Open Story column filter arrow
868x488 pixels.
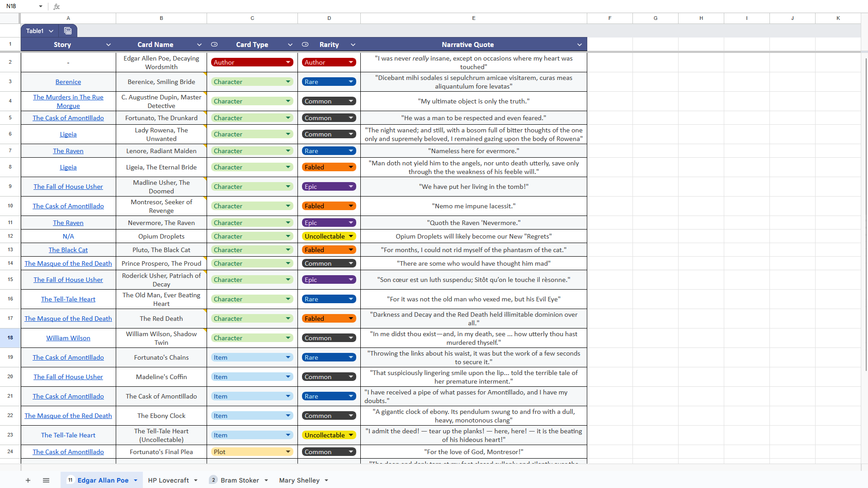click(108, 45)
